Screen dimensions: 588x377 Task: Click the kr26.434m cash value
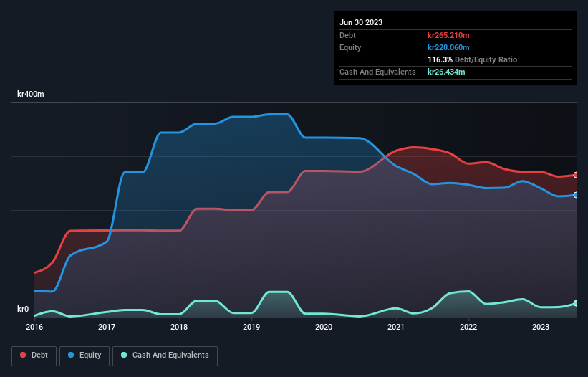coord(446,72)
